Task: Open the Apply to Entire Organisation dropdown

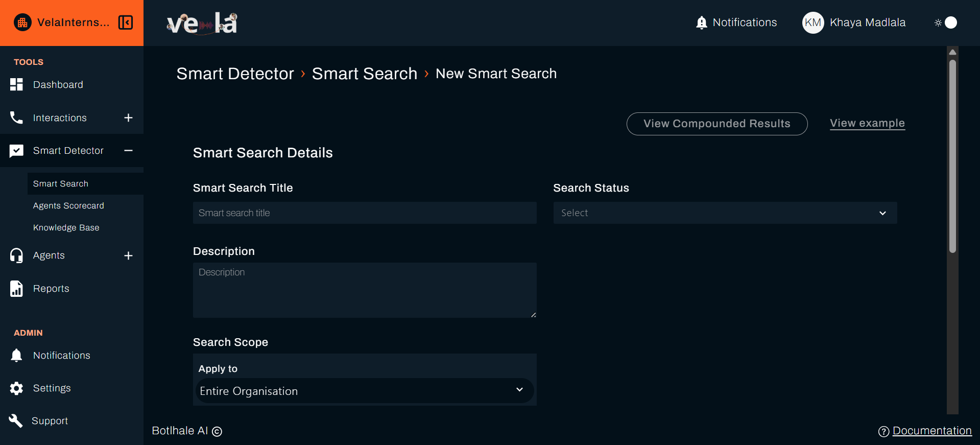Action: click(364, 391)
